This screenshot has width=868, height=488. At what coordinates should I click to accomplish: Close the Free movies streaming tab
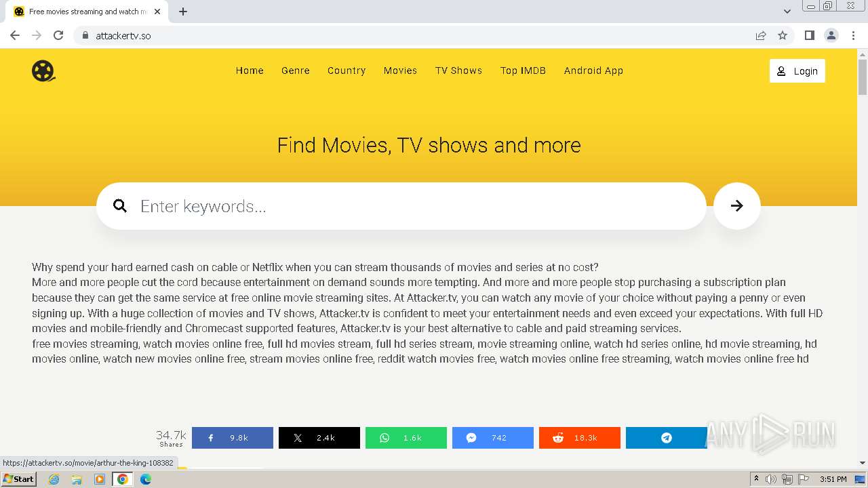click(x=158, y=12)
